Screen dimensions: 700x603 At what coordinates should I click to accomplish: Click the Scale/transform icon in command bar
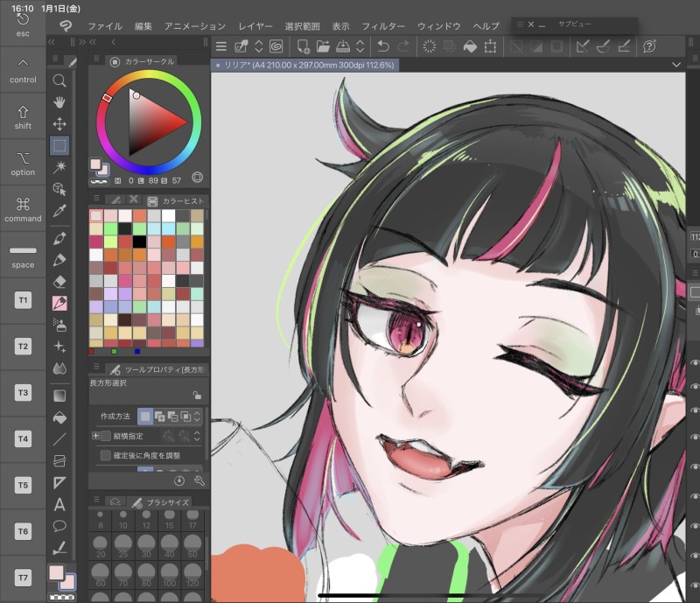pos(490,46)
